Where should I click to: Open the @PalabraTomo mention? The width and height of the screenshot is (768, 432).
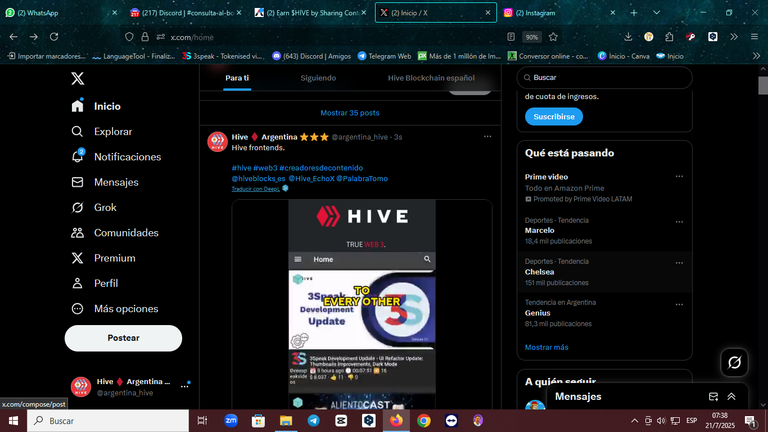click(362, 179)
